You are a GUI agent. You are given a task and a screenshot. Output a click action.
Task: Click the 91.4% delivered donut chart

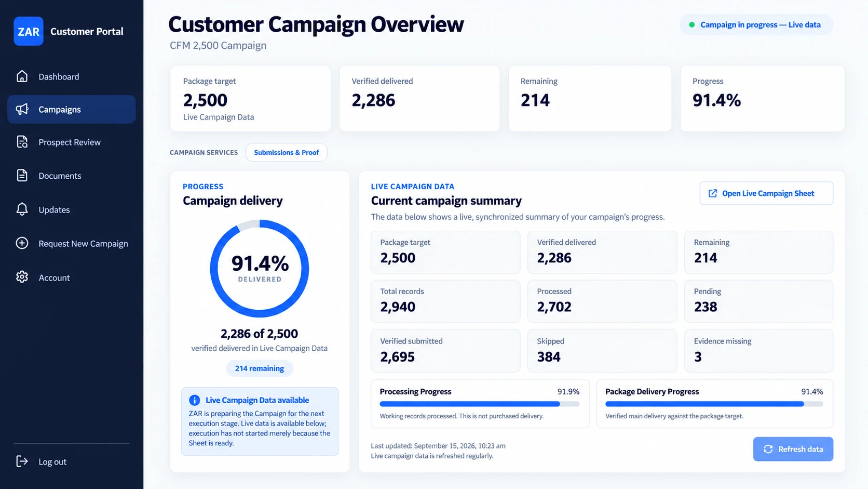(x=260, y=269)
